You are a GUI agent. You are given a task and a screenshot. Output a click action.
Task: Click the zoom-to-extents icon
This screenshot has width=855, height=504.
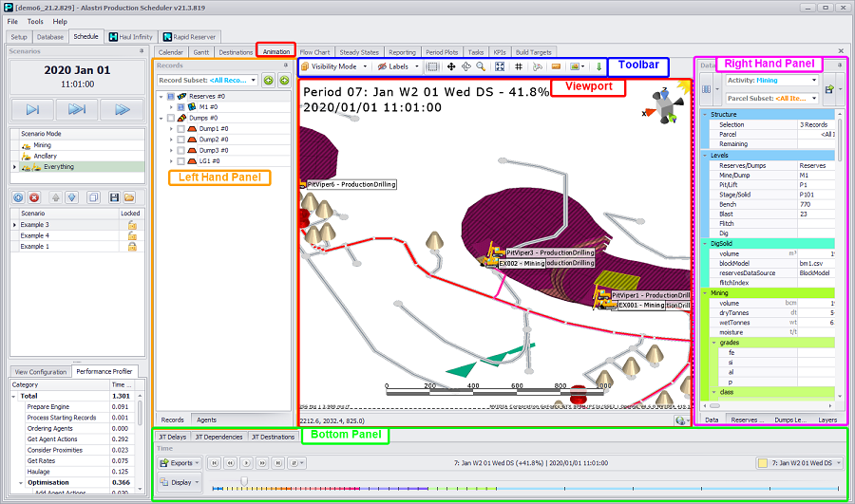pyautogui.click(x=498, y=67)
